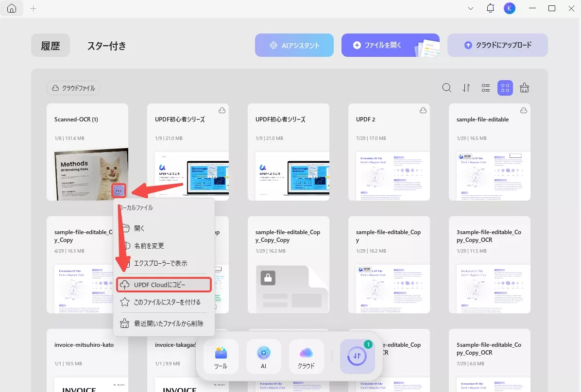581x392 pixels.
Task: Choose エクスプローラーで表示 menu entry
Action: [x=164, y=263]
